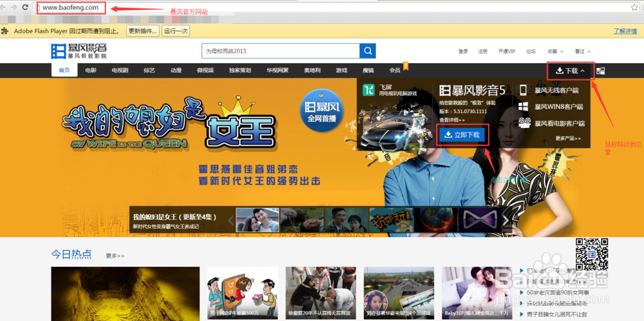This screenshot has height=321, width=644.
Task: Click the next arrow of the carousel strip
Action: (x=507, y=221)
